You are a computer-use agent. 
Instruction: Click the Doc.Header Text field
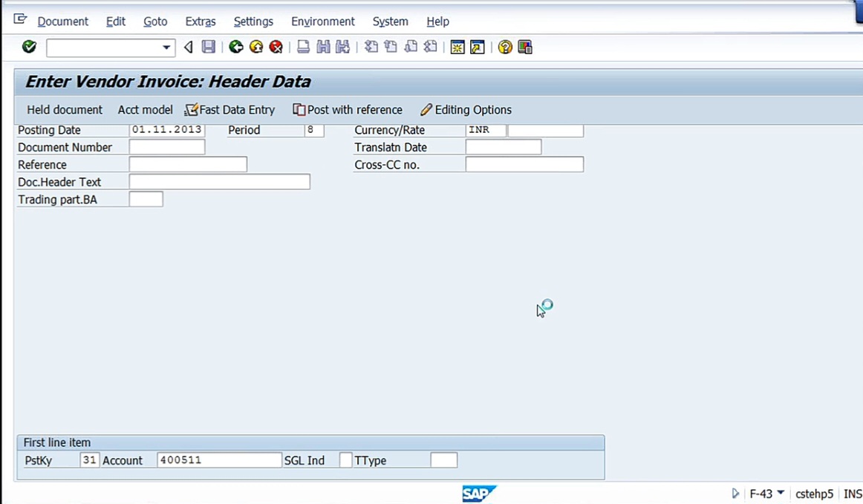pyautogui.click(x=220, y=182)
